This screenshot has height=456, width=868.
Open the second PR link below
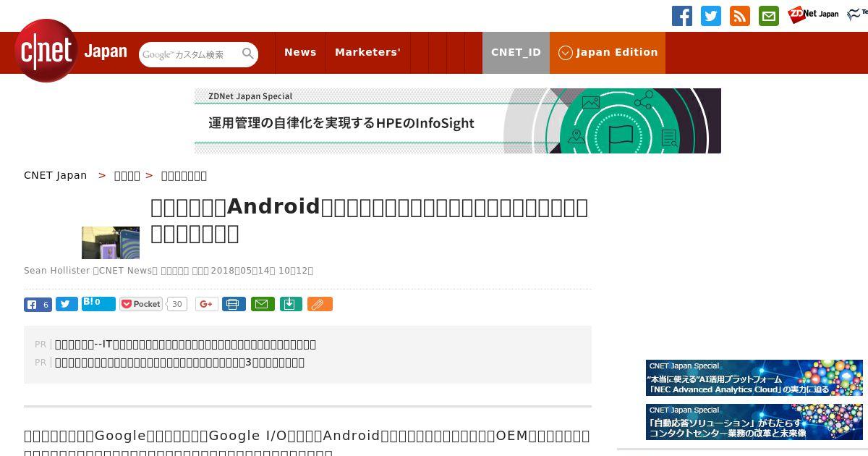[180, 363]
